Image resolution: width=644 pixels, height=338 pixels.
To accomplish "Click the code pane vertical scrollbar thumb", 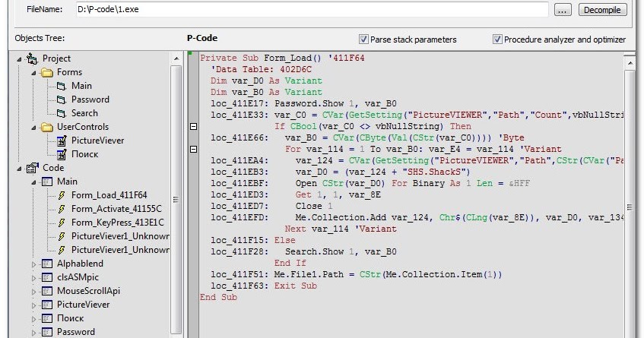I will coord(630,207).
